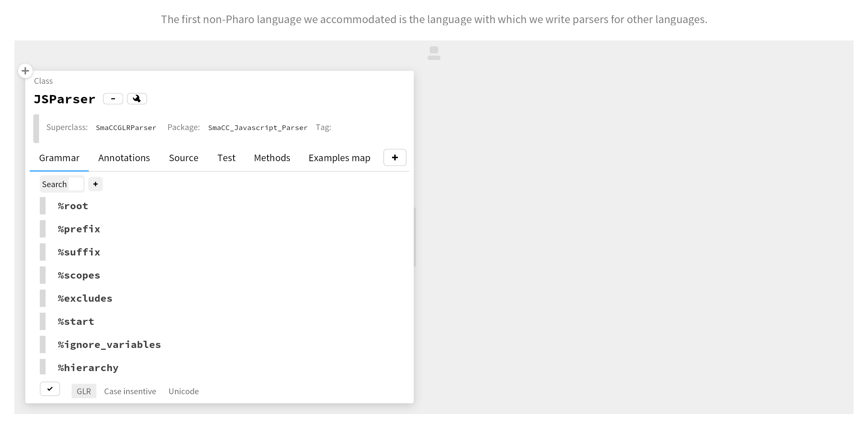Viewport: 868px width, 443px height.
Task: Select the %root text label
Action: click(x=73, y=206)
